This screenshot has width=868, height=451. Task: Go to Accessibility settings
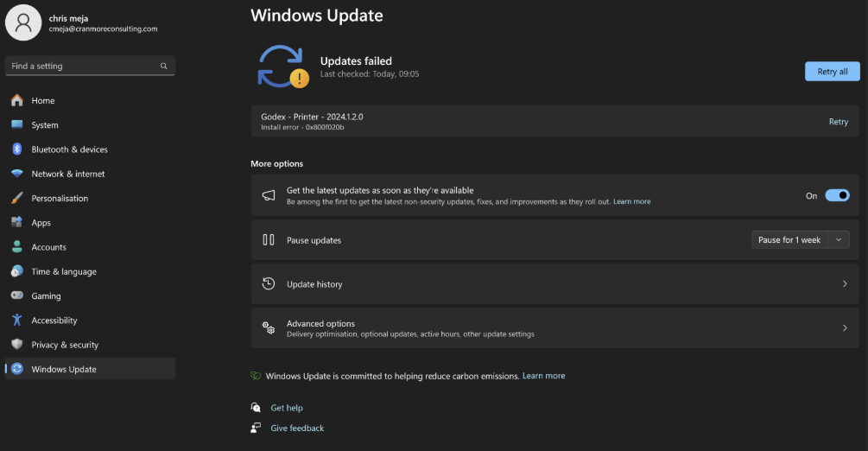90,320
